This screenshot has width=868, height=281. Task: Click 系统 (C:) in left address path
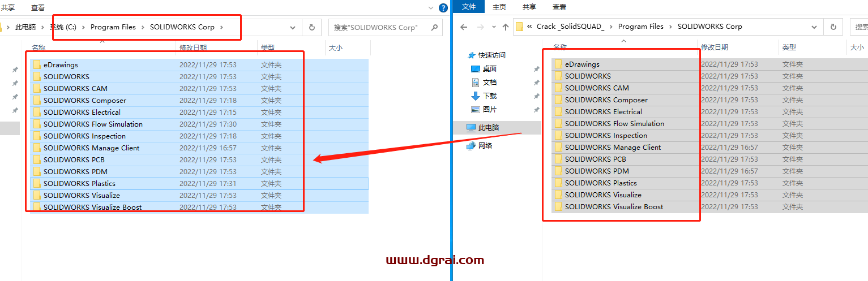[x=63, y=27]
